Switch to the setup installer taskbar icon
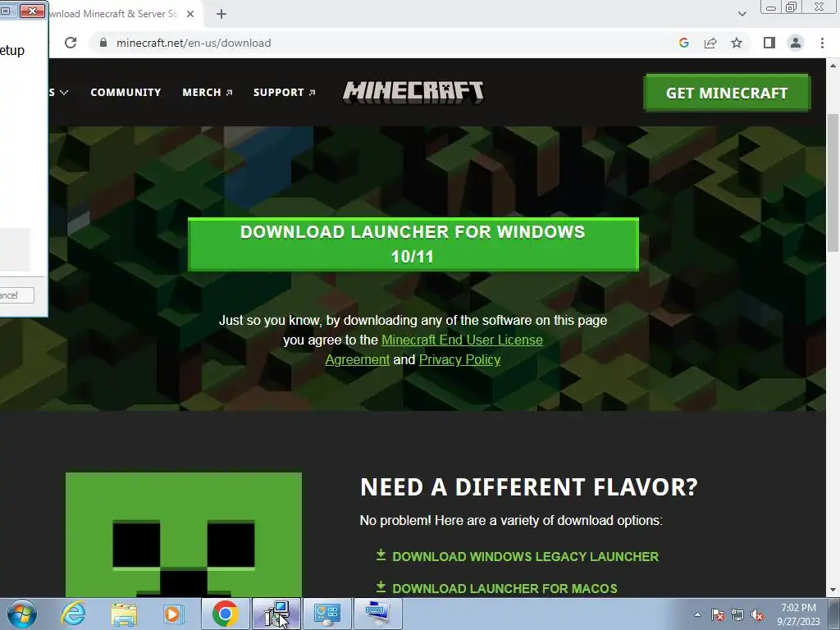 click(276, 614)
